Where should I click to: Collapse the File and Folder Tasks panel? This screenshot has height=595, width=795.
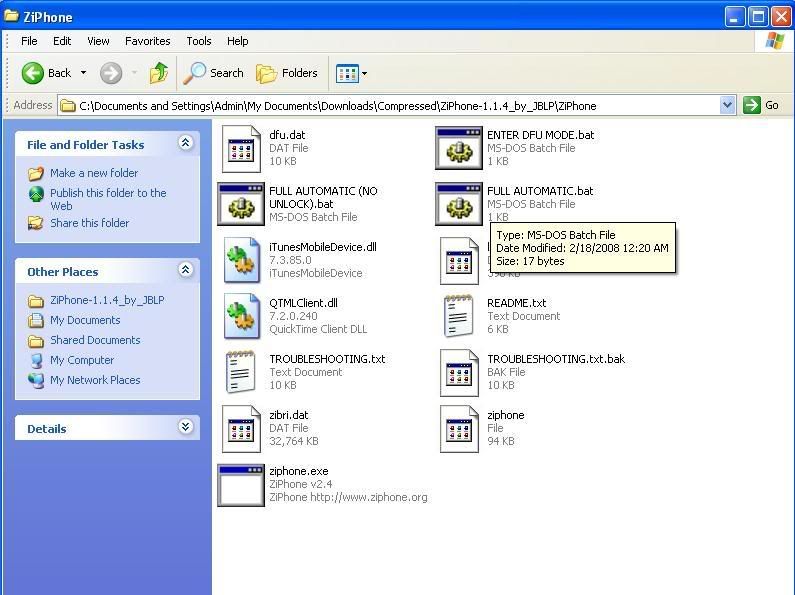click(x=186, y=143)
